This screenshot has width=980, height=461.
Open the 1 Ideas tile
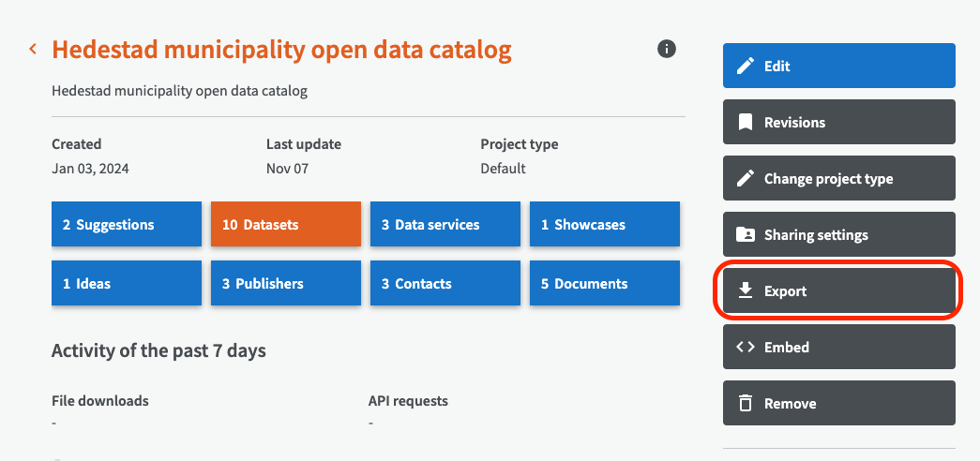(127, 284)
